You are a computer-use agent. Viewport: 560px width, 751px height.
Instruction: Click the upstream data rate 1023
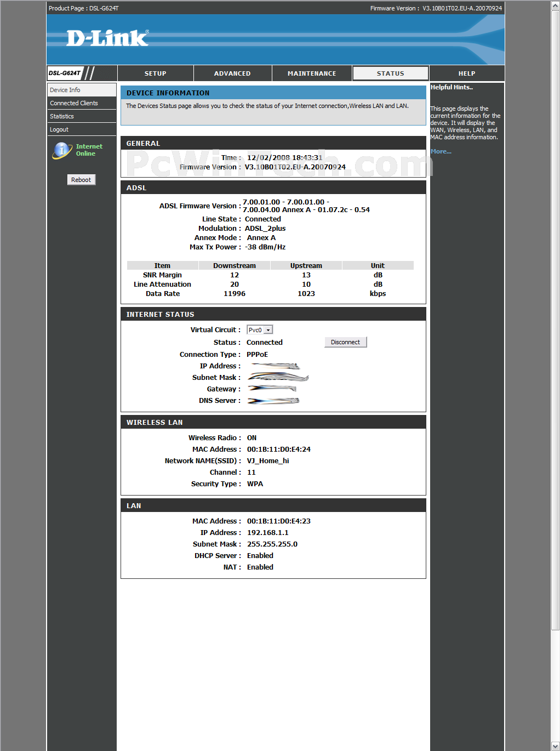pyautogui.click(x=306, y=294)
